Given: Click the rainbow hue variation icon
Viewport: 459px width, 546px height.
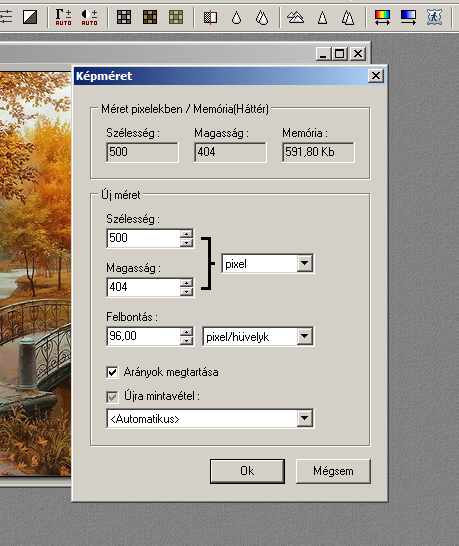Looking at the screenshot, I should (x=382, y=17).
